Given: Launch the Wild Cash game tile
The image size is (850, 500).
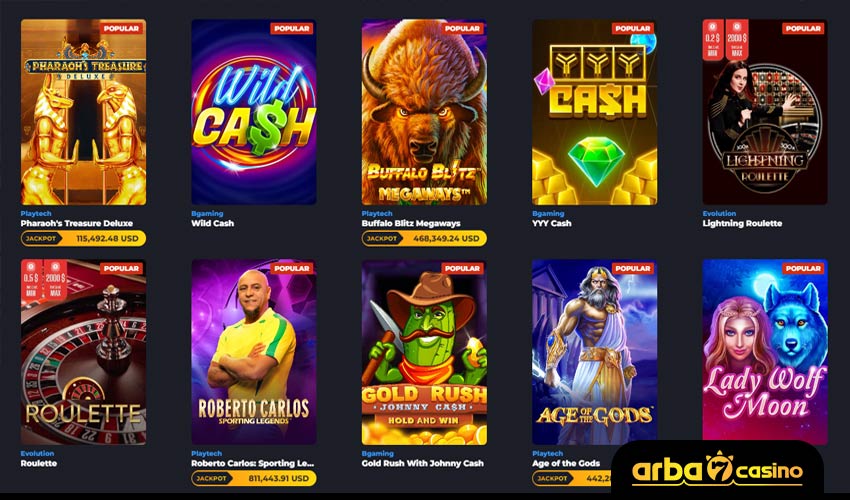Looking at the screenshot, I should (254, 112).
